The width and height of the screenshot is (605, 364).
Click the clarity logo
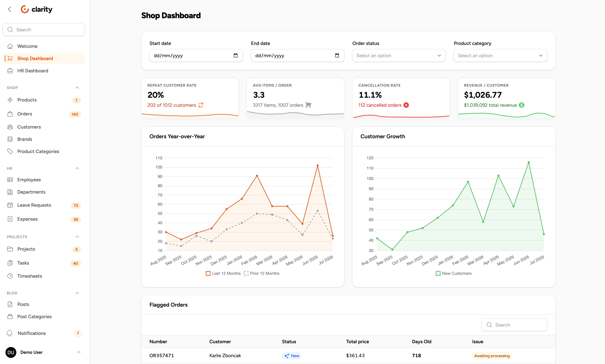click(37, 9)
